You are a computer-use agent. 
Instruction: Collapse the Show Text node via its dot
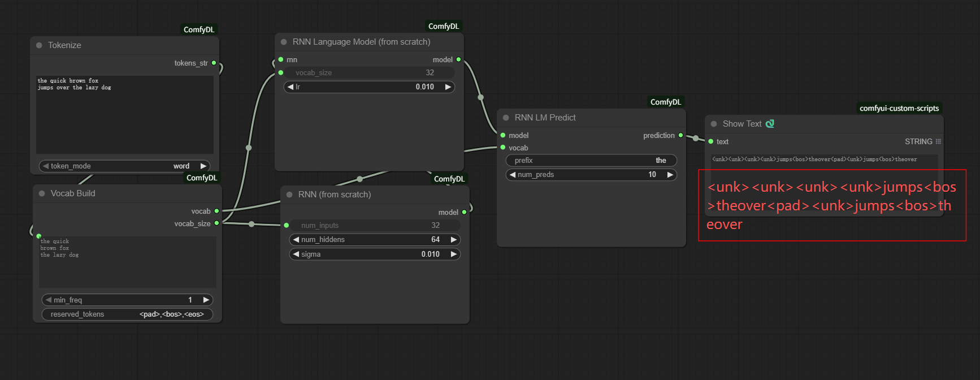[x=714, y=124]
